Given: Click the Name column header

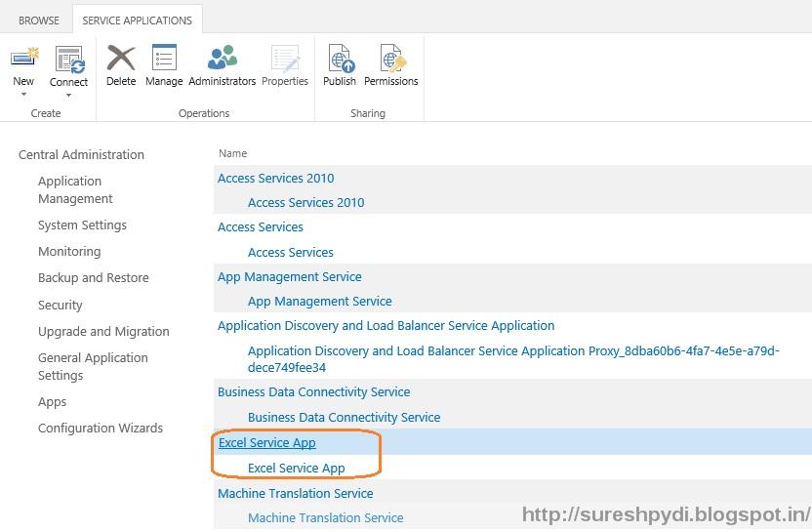Looking at the screenshot, I should 232,153.
